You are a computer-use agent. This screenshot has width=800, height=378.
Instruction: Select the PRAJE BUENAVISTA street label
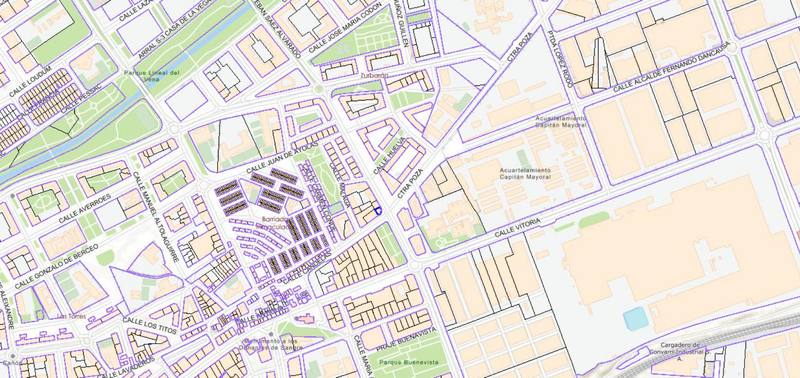click(406, 340)
